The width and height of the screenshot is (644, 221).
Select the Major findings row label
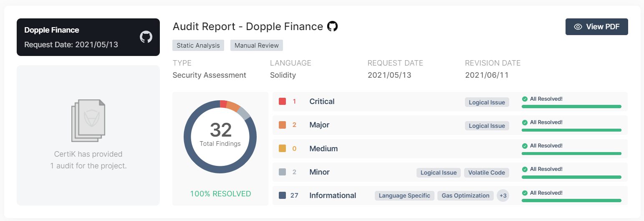(319, 125)
